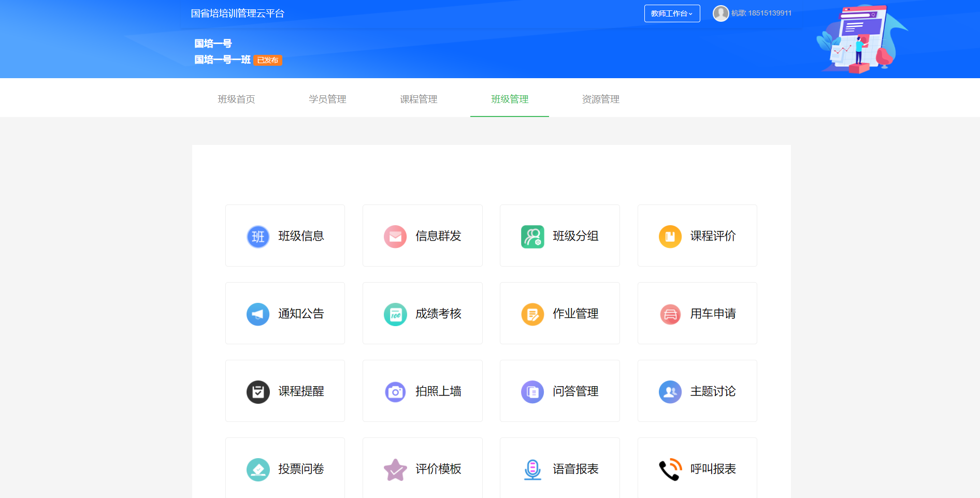The height and width of the screenshot is (498, 980).
Task: Open the 拍照上墙 camera icon
Action: pyautogui.click(x=395, y=392)
